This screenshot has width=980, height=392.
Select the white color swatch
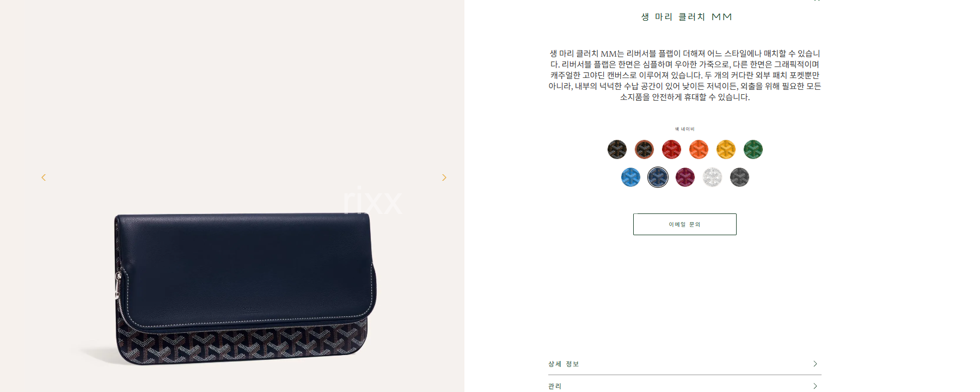coord(712,177)
